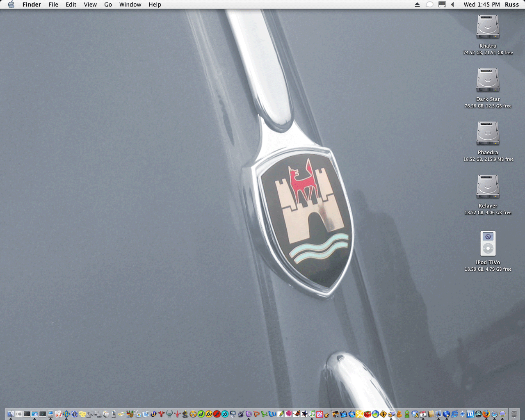This screenshot has height=420, width=525.
Task: Click the Relayer drive name label
Action: (488, 206)
